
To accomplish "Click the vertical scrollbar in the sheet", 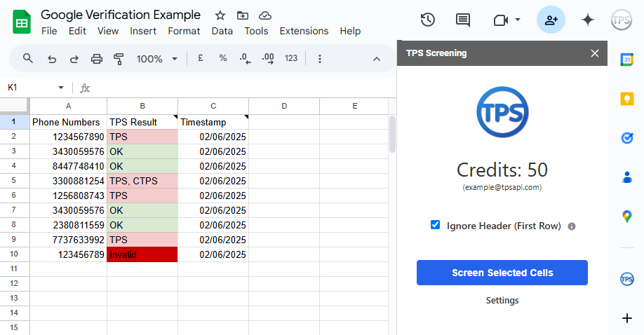I will tap(392, 135).
